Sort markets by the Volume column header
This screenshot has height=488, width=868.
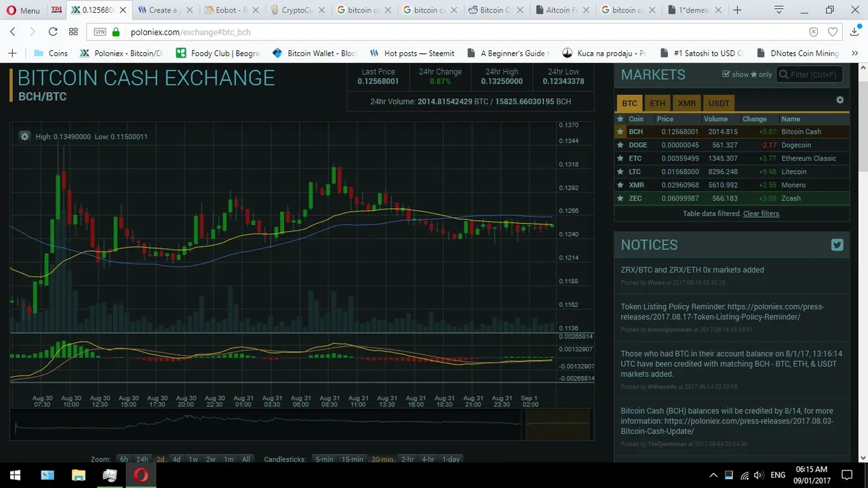coord(715,119)
